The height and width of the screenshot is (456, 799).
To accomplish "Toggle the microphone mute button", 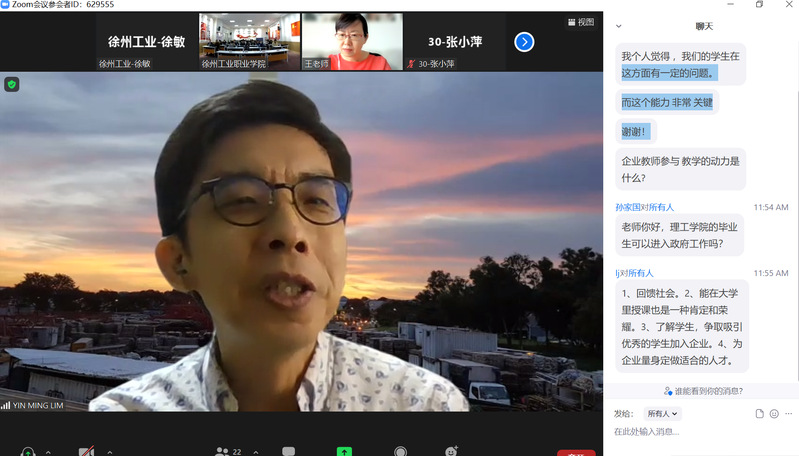I will coord(27,451).
